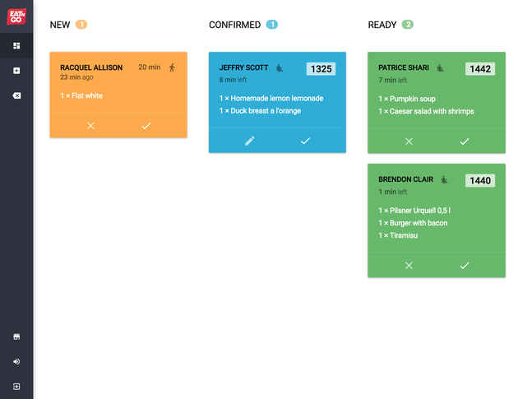532x399 pixels.
Task: Click order number 1442 badge
Action: 480,68
